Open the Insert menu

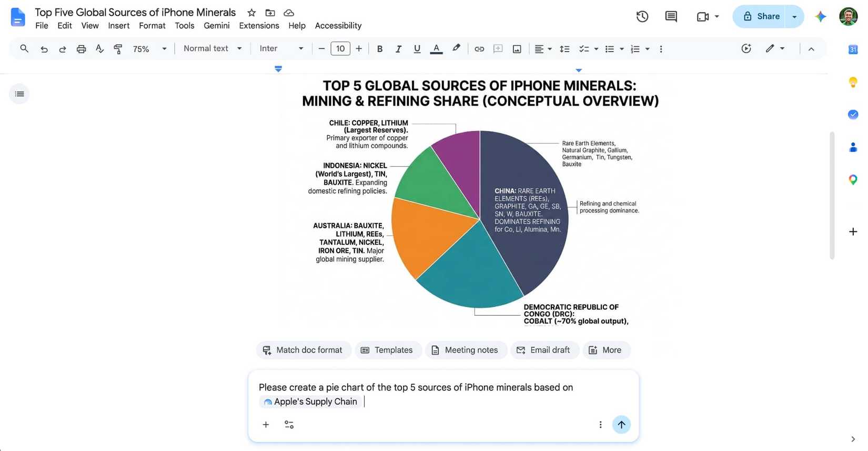pyautogui.click(x=118, y=25)
